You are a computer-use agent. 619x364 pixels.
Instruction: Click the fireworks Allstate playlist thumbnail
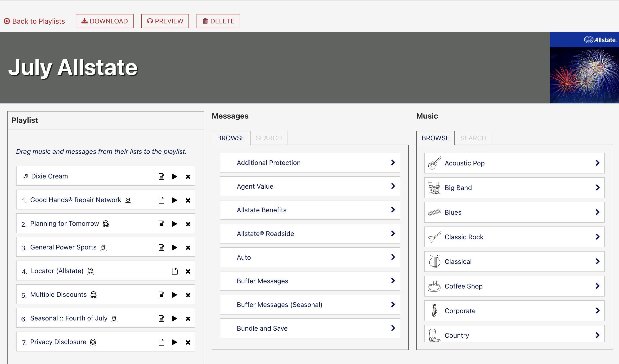tap(584, 67)
